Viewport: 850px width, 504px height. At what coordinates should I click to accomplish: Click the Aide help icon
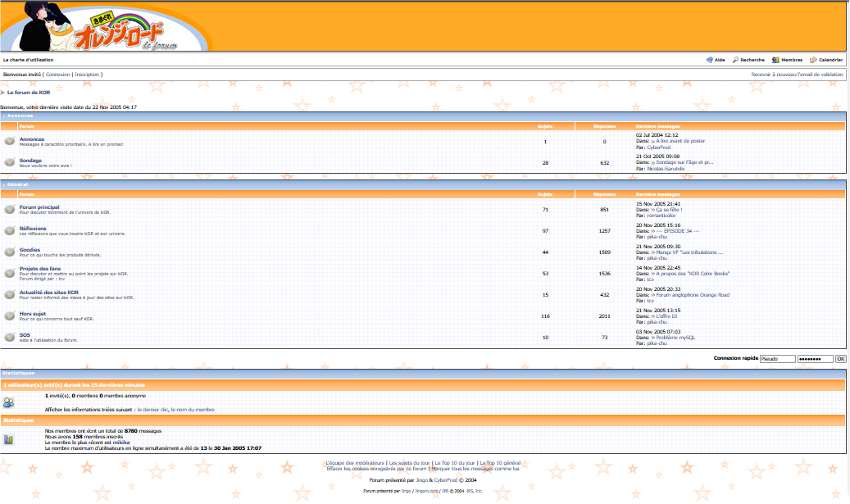click(710, 60)
